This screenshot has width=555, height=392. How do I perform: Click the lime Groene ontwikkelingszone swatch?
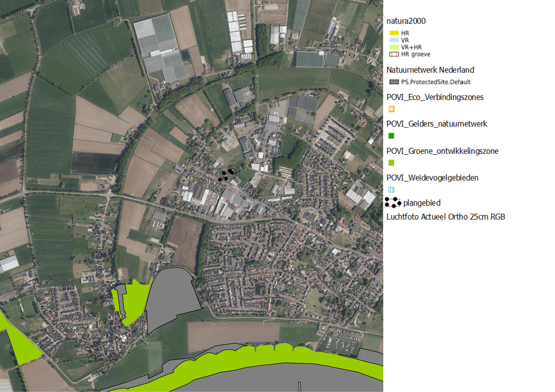click(x=391, y=163)
